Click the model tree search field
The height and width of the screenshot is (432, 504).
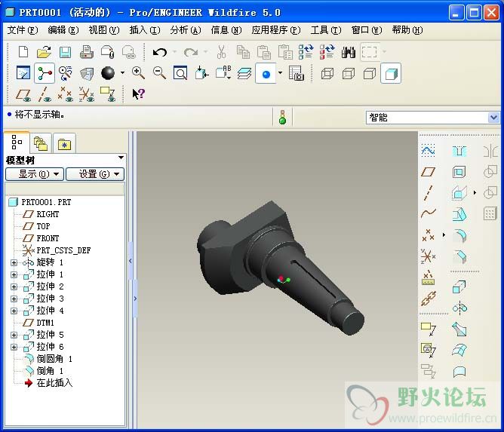pyautogui.click(x=65, y=189)
